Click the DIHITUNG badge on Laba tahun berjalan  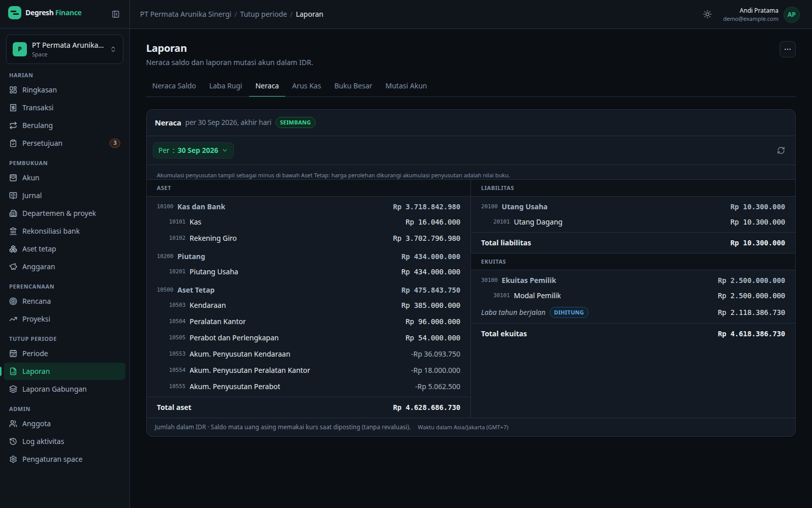(x=569, y=312)
